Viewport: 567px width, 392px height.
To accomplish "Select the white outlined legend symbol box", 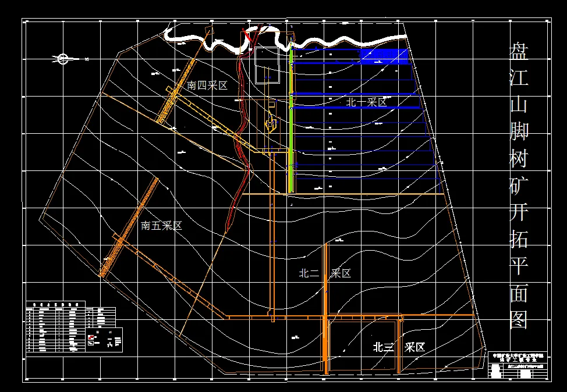I will point(91,342).
